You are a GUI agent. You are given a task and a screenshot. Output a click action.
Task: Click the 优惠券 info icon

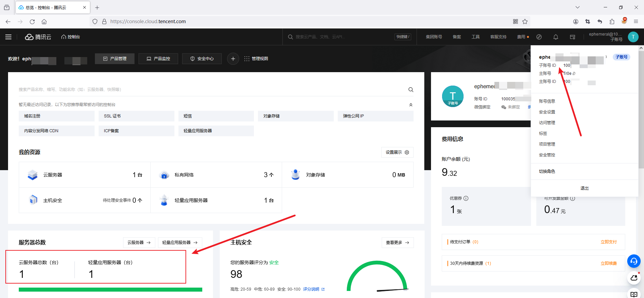(x=466, y=198)
